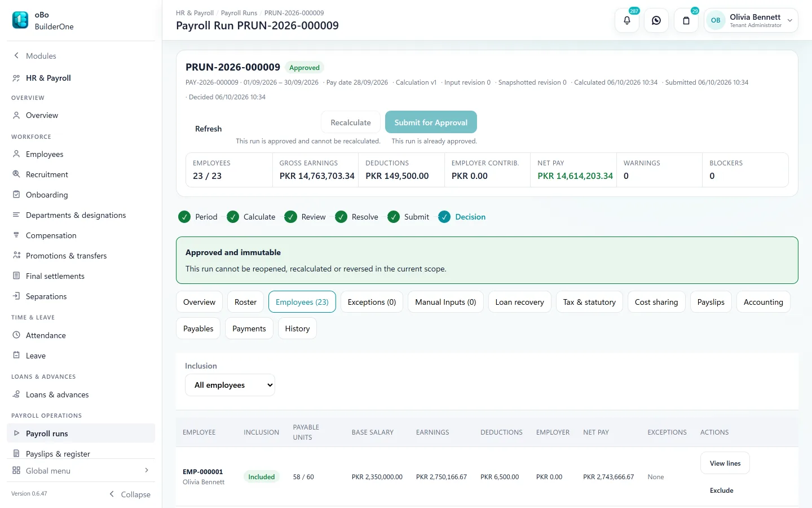Click the Departments & designations list icon
The width and height of the screenshot is (812, 508).
point(16,215)
